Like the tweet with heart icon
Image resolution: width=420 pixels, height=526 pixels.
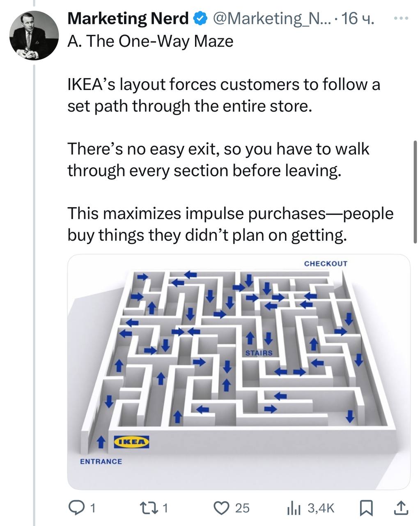(x=223, y=508)
